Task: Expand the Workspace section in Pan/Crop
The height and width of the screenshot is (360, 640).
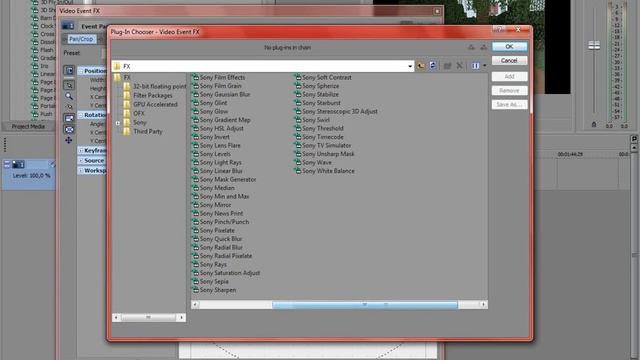Action: tap(81, 171)
